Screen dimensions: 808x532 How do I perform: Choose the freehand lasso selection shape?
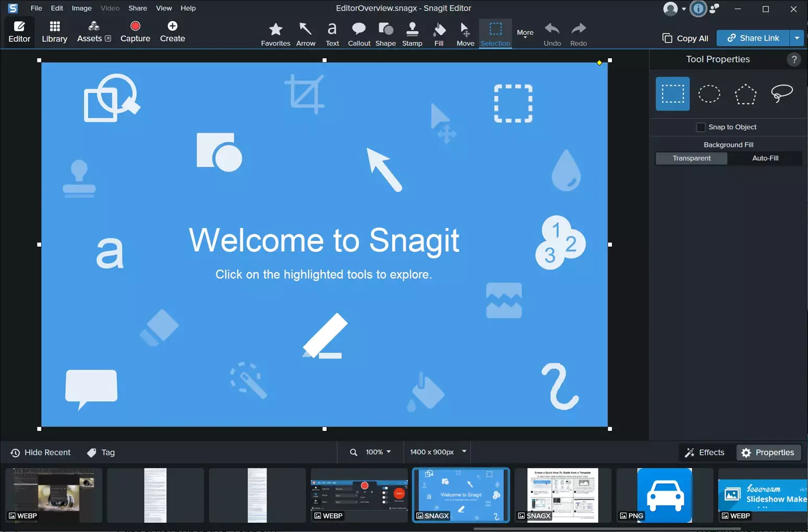click(x=781, y=94)
